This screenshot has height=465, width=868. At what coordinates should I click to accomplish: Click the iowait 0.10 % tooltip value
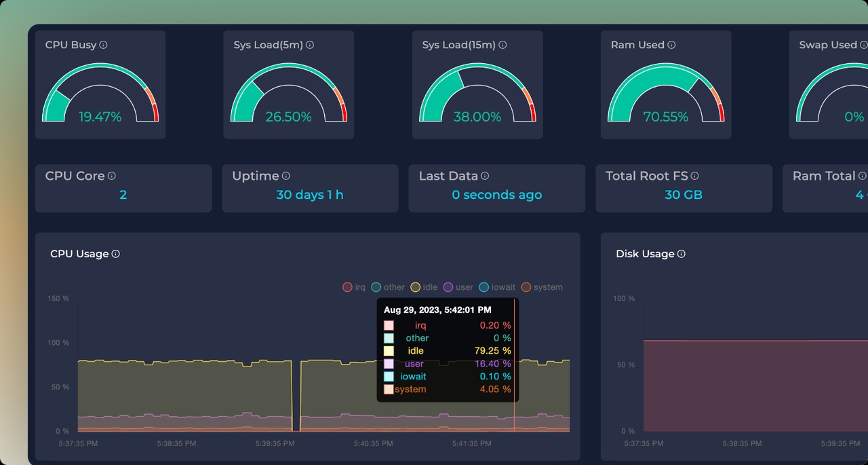click(495, 376)
